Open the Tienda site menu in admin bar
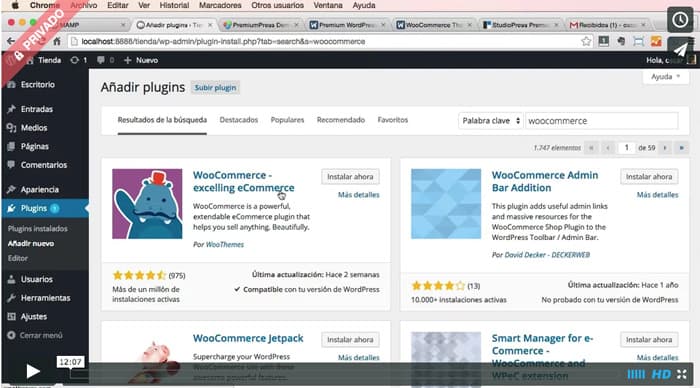Image resolution: width=700 pixels, height=388 pixels. point(45,60)
